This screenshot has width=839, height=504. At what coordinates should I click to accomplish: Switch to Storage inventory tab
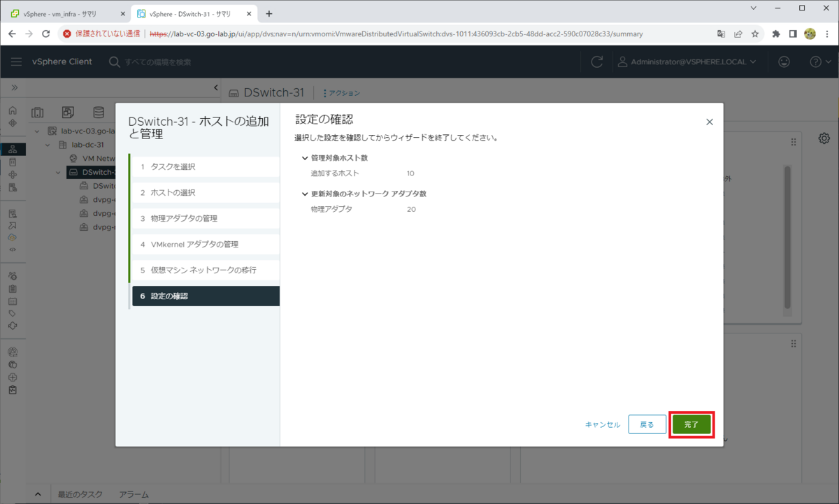tap(99, 112)
